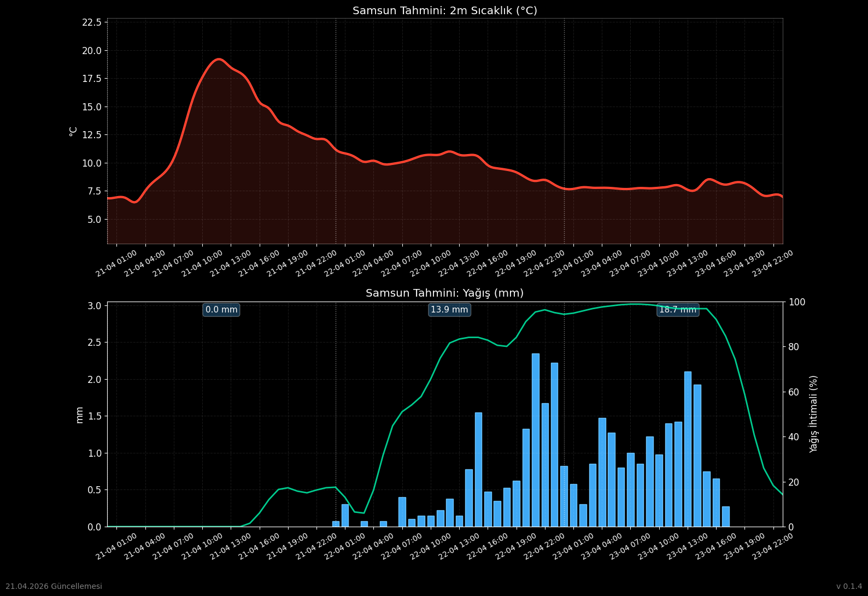This screenshot has width=868, height=596.
Task: Click the temperature curve's peak near 19°C
Action: tap(219, 59)
